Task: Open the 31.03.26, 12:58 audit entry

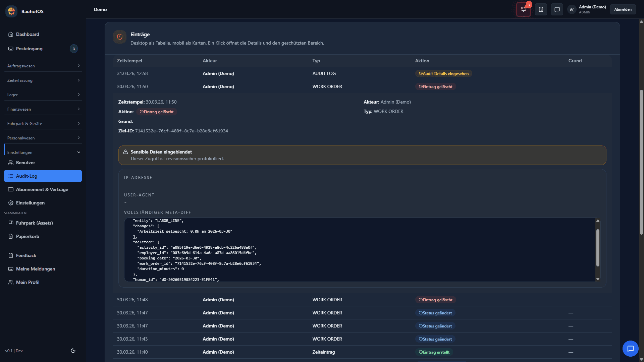Action: pyautogui.click(x=362, y=73)
